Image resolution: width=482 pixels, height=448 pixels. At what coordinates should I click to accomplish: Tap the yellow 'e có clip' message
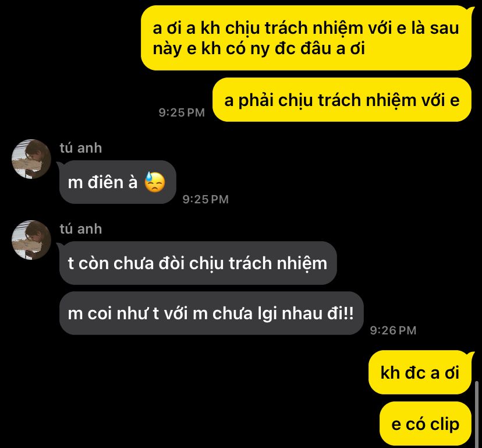pyautogui.click(x=426, y=424)
